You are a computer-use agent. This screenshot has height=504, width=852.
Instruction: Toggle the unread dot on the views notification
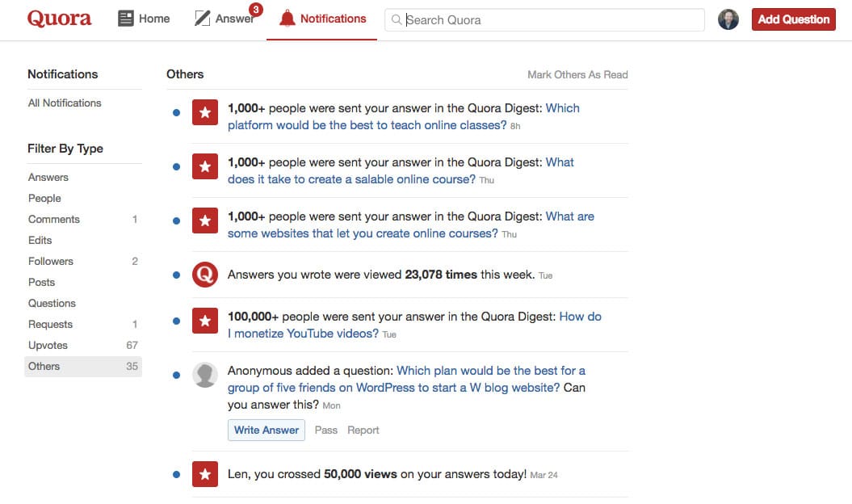[x=176, y=275]
